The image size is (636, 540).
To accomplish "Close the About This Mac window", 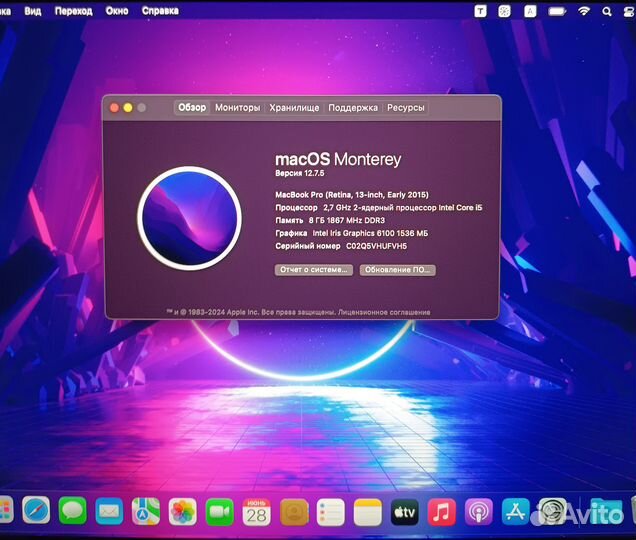I will (114, 108).
